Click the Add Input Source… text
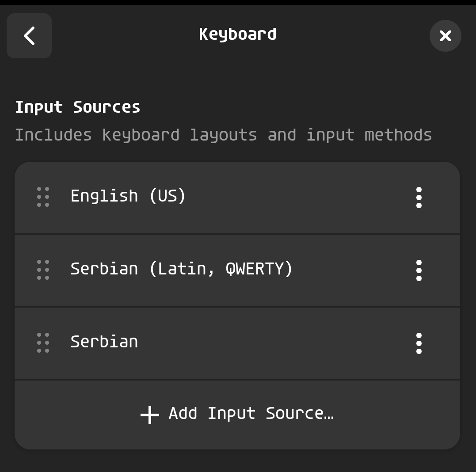Screen dimensions: 476x472 pyautogui.click(x=251, y=413)
